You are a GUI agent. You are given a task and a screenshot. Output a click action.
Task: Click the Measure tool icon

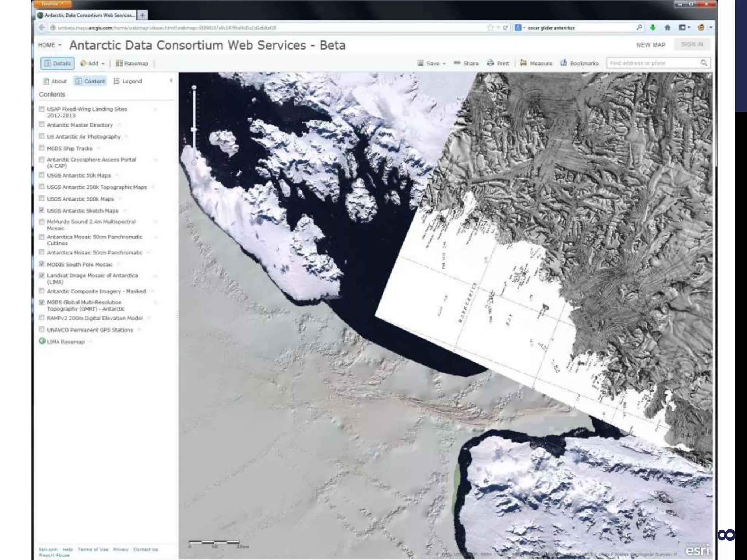[523, 63]
